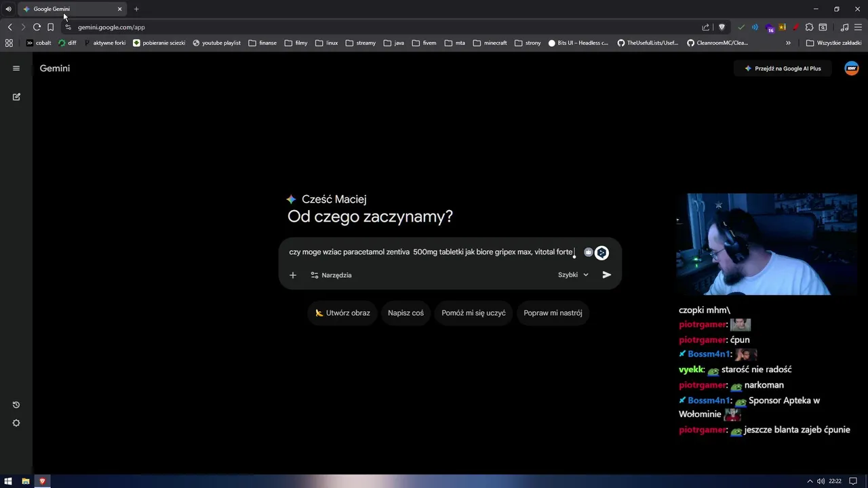
Task: Expand the finanse bookmark folder
Action: (x=262, y=43)
